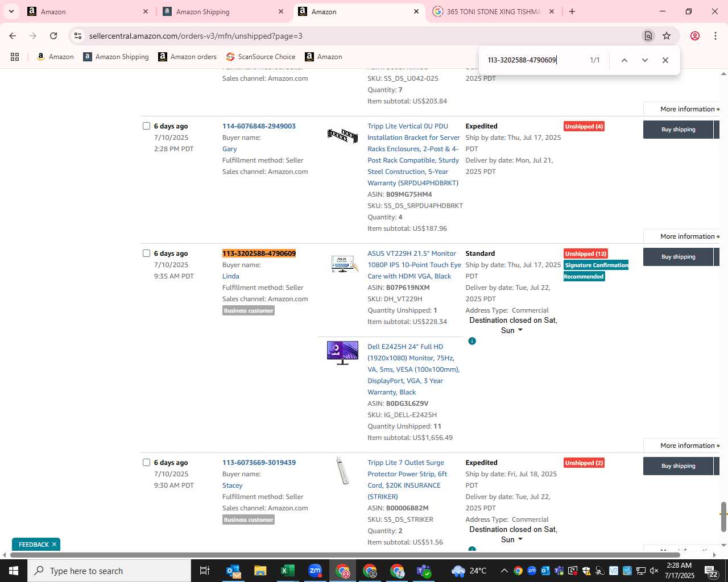
Task: Open the bookmarks apps grid icon
Action: [15, 57]
